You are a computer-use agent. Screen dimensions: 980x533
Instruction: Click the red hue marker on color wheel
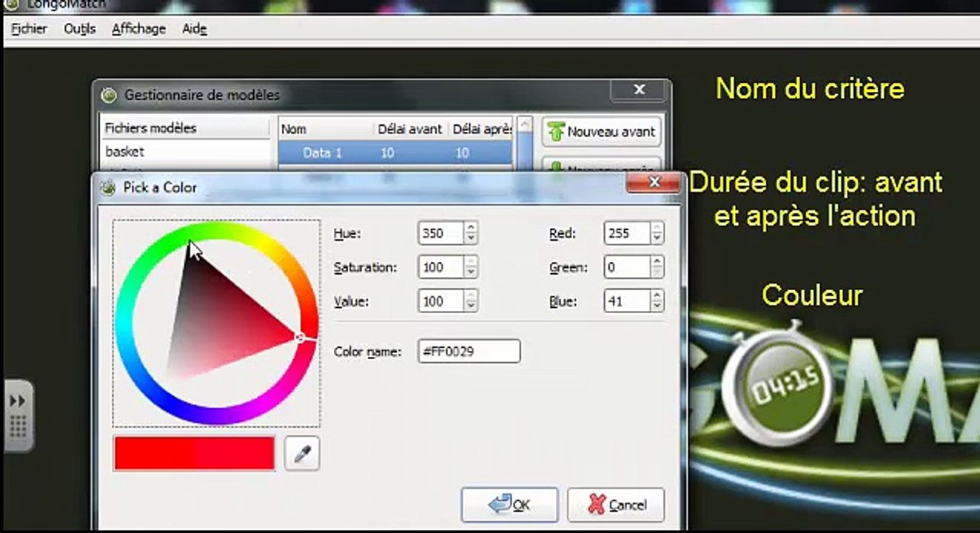(301, 338)
